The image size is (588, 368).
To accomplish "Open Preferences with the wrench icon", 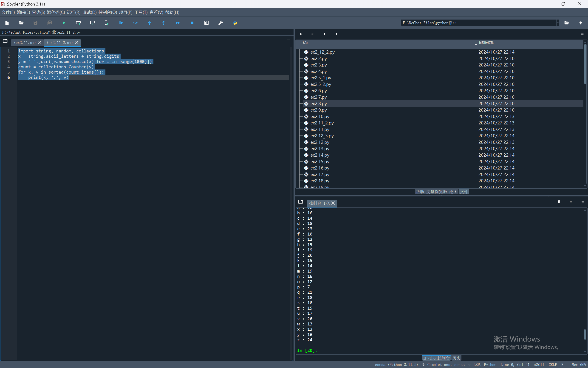I will pyautogui.click(x=221, y=23).
